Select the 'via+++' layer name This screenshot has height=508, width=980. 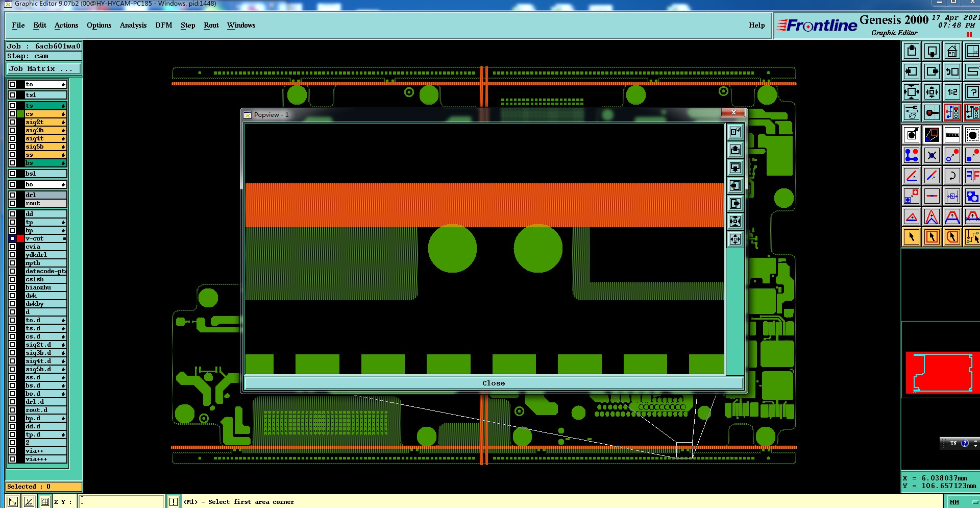(46, 459)
